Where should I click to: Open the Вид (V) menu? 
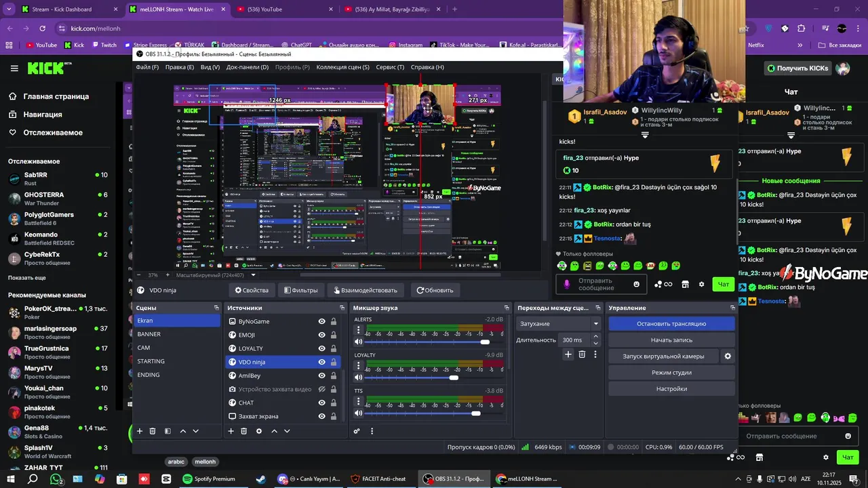click(210, 67)
